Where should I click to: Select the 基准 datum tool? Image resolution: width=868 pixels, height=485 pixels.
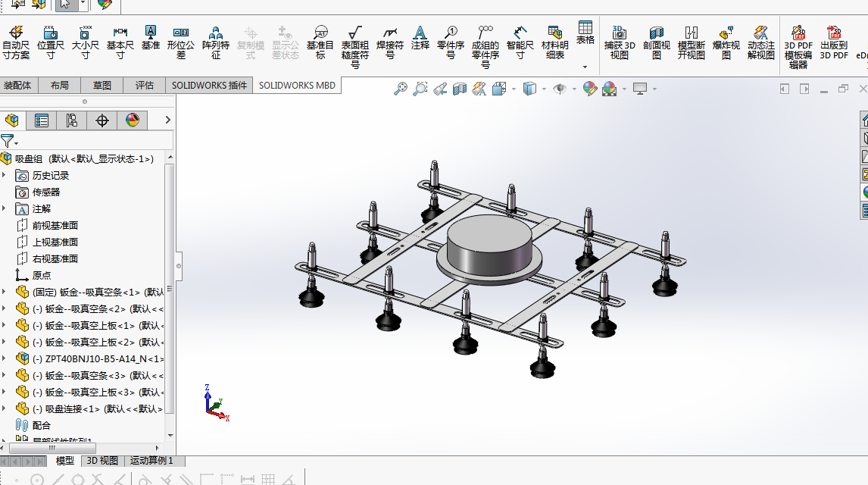coord(150,38)
